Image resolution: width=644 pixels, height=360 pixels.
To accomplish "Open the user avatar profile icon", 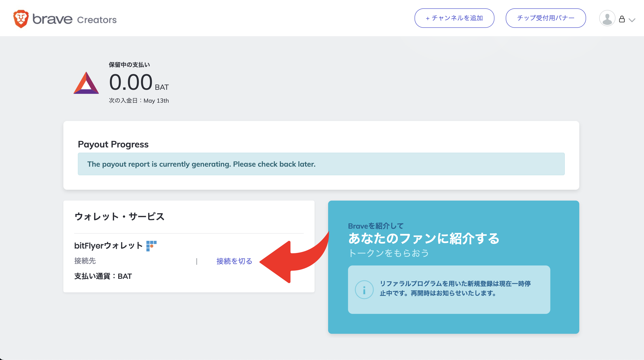I will (607, 18).
